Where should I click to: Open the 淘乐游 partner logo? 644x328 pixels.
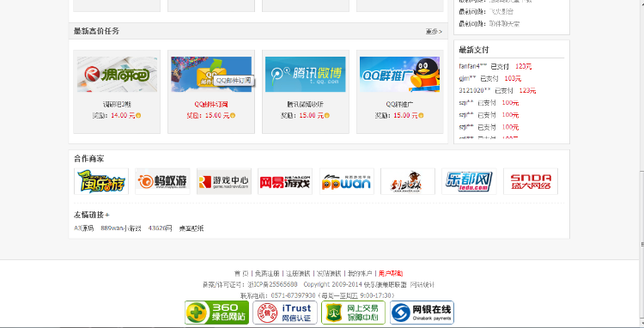point(101,181)
